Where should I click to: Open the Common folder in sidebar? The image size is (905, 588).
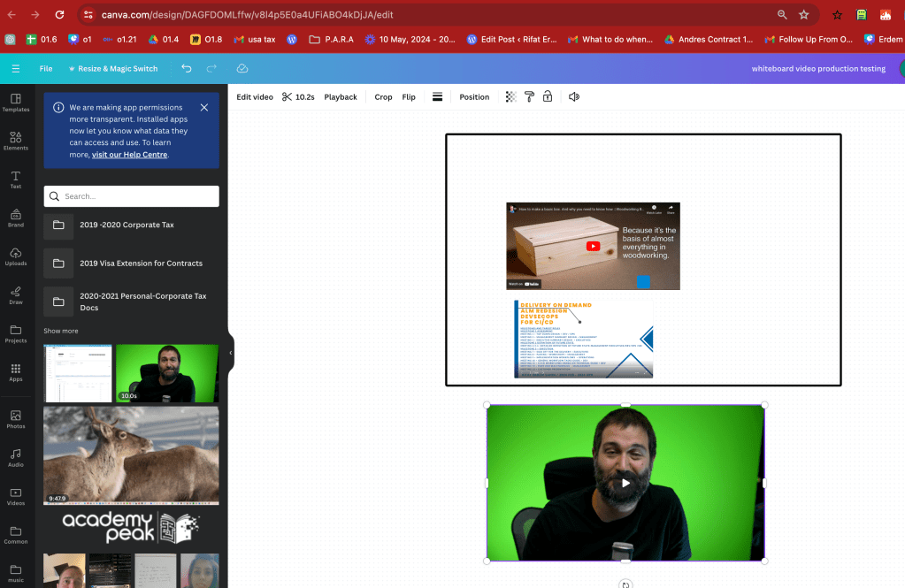click(x=16, y=535)
